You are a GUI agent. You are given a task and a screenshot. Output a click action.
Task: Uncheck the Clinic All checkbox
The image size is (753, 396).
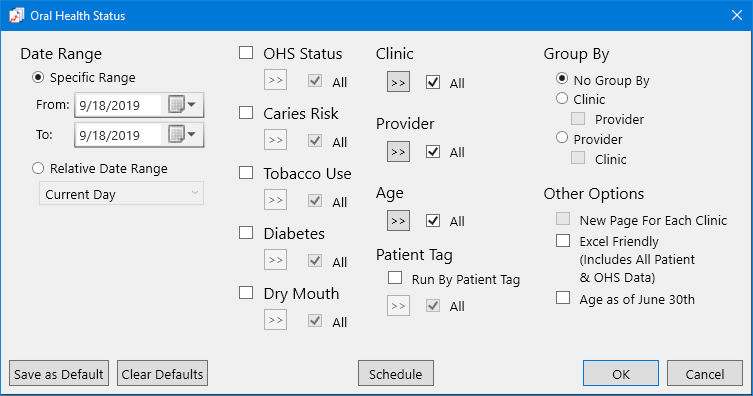pyautogui.click(x=433, y=82)
